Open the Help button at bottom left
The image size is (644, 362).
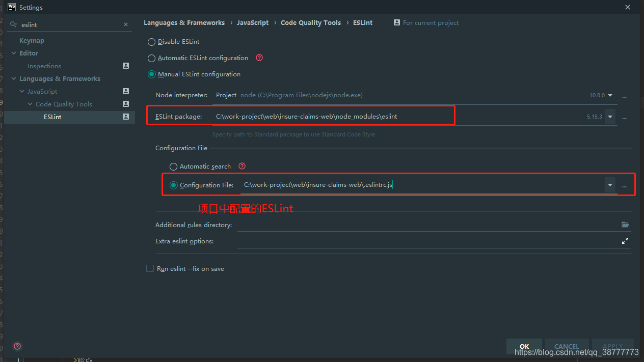coord(17,346)
